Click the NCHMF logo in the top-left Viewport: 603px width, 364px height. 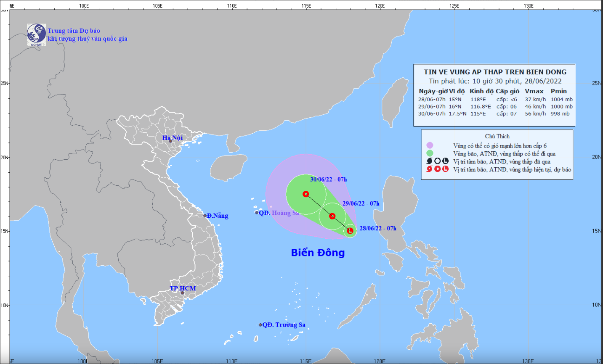36,34
